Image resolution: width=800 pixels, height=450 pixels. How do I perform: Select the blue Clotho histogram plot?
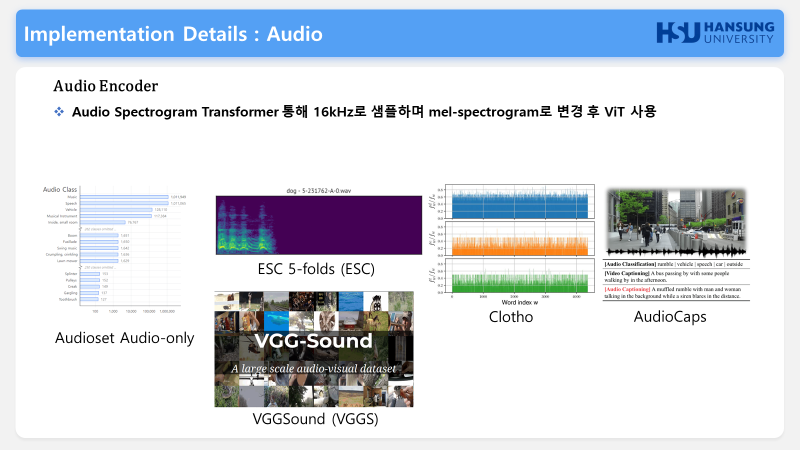click(520, 202)
